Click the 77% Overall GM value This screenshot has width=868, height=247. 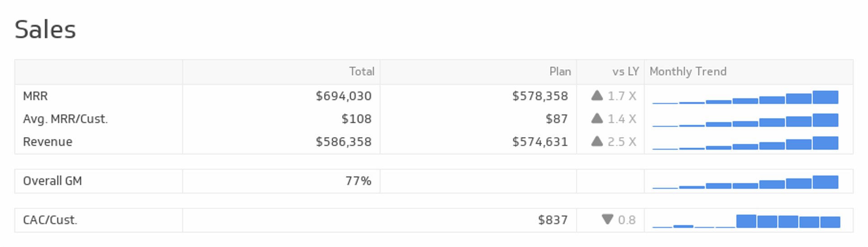(x=358, y=181)
